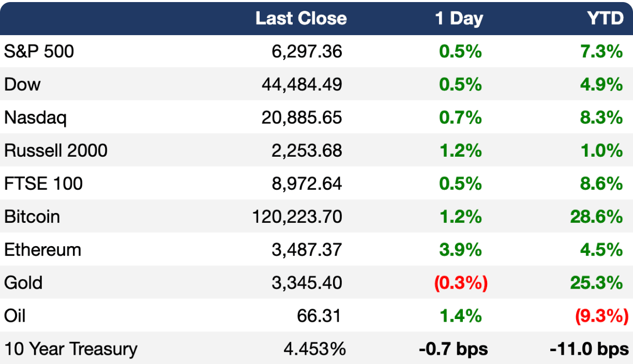Select the Russell 2000 row label

[x=56, y=150]
